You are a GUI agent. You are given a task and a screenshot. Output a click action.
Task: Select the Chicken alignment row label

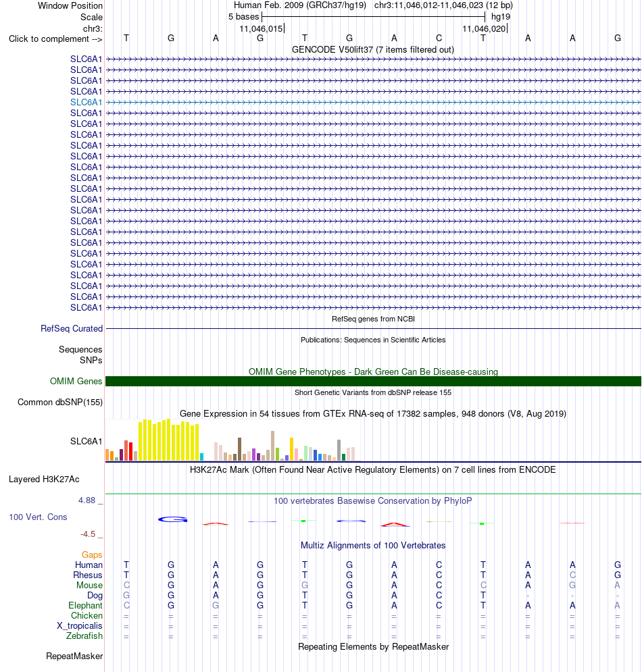tap(87, 616)
